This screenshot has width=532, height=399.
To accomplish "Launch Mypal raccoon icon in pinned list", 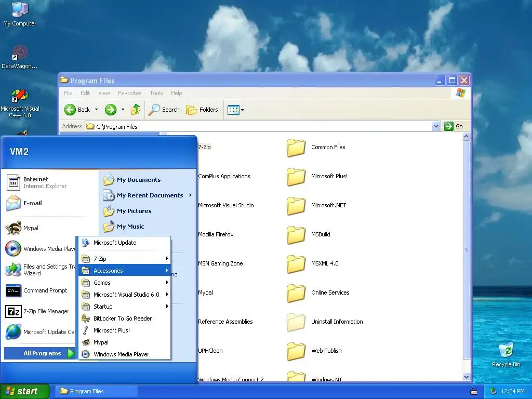I will click(x=13, y=228).
